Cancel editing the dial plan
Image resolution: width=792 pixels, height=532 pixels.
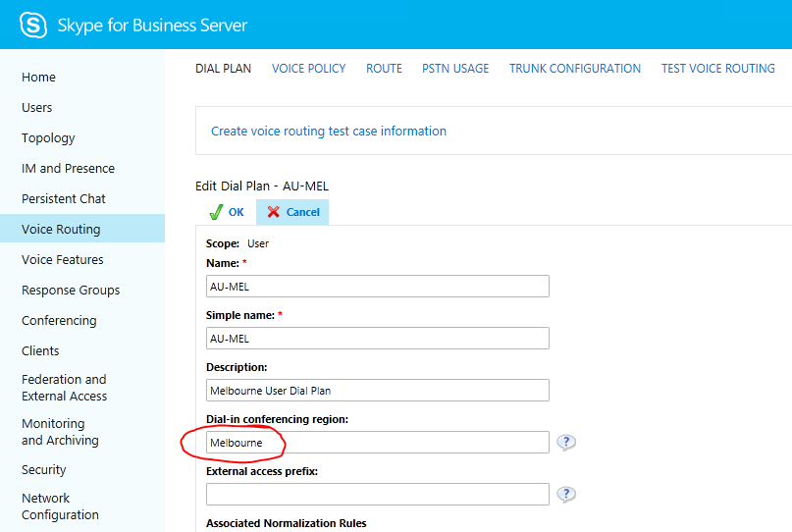pos(292,212)
